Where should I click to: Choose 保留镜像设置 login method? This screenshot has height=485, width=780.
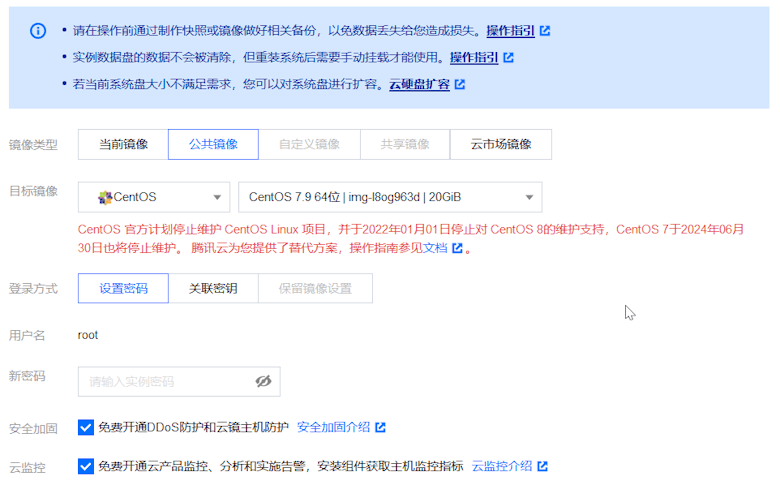coord(315,288)
